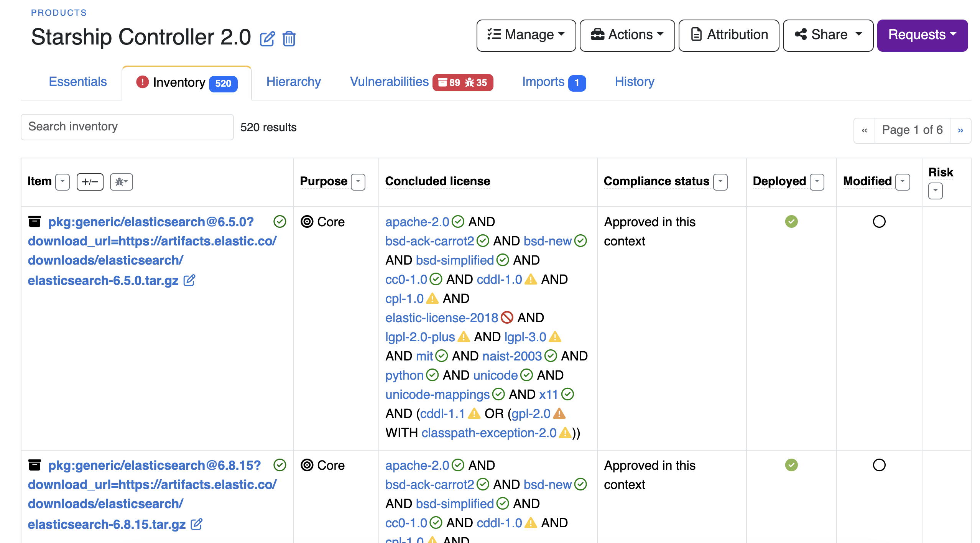This screenshot has height=543, width=980.
Task: Open the Compliance status filter dropdown
Action: pyautogui.click(x=720, y=182)
